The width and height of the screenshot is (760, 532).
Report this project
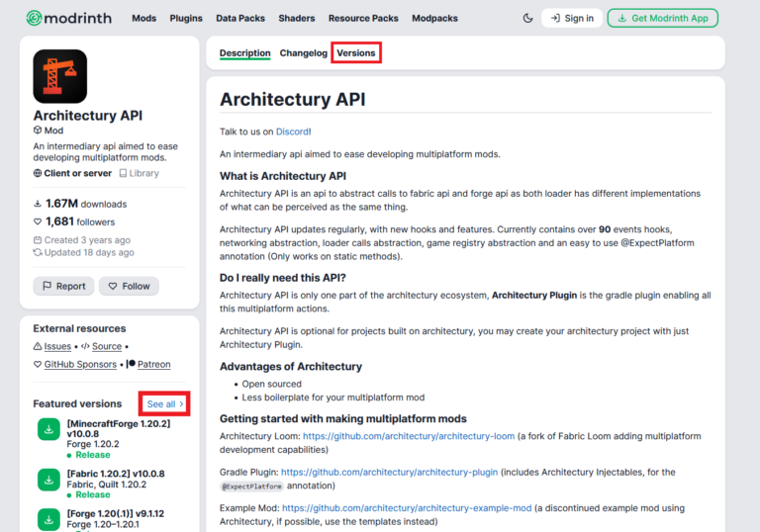click(63, 286)
